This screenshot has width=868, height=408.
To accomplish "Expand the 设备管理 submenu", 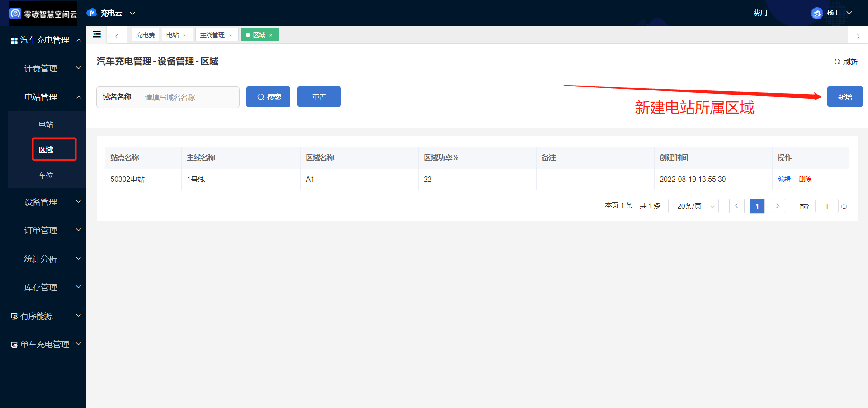I will (x=79, y=202).
